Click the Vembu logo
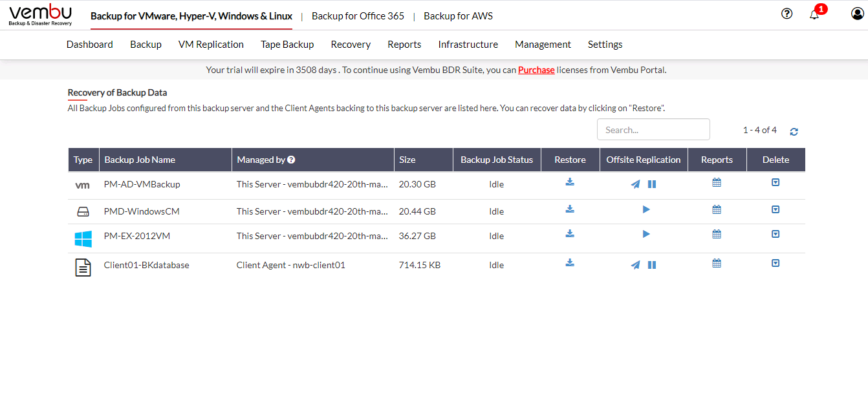Viewport: 868px width, 400px height. tap(41, 15)
